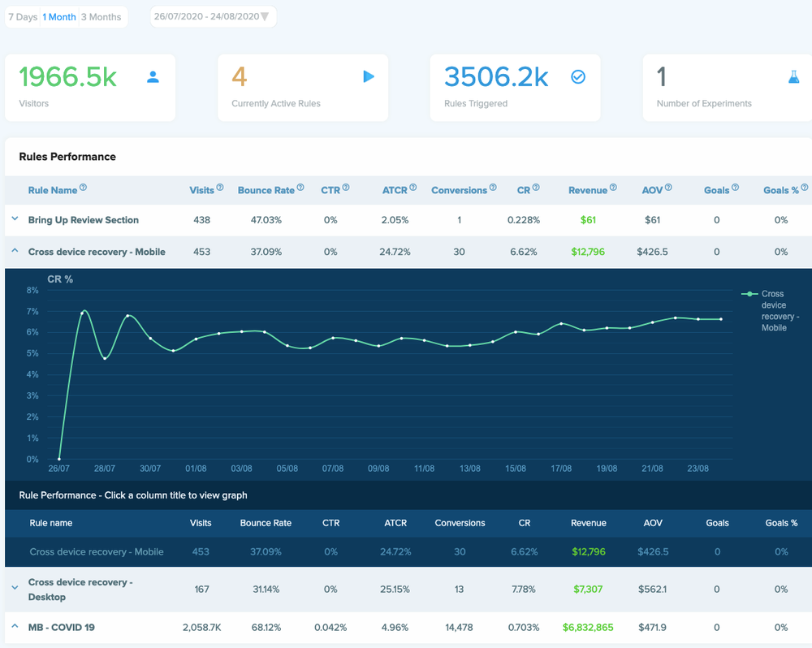Click the $7,307 revenue for Desktop rule
Image resolution: width=812 pixels, height=648 pixels.
pos(588,589)
